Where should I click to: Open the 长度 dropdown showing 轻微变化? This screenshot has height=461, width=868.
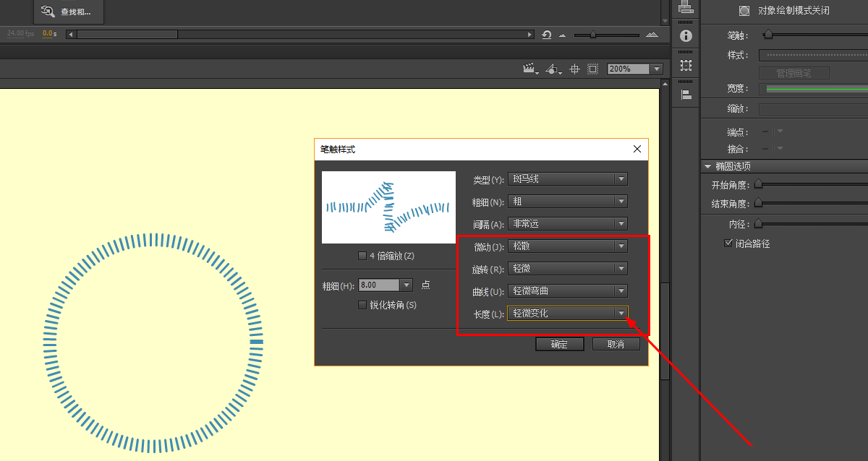(x=567, y=313)
